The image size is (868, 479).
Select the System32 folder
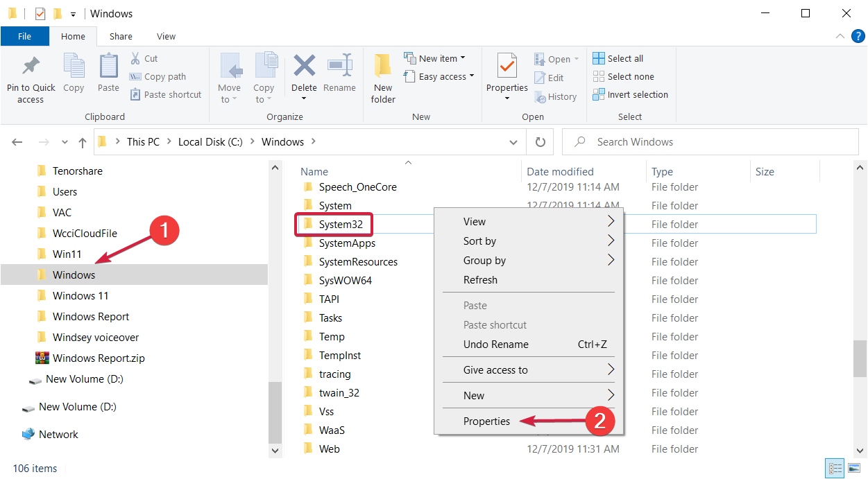(x=341, y=225)
